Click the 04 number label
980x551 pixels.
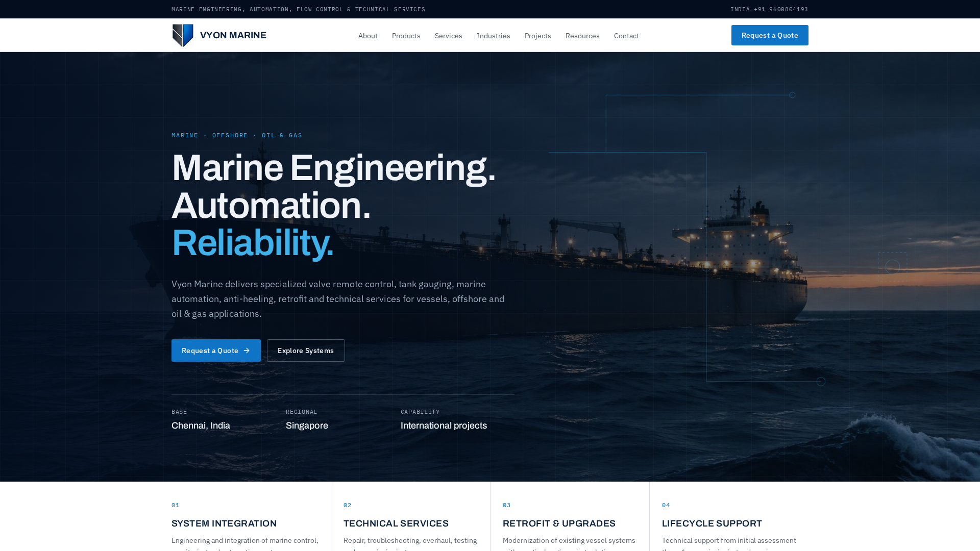coord(666,505)
